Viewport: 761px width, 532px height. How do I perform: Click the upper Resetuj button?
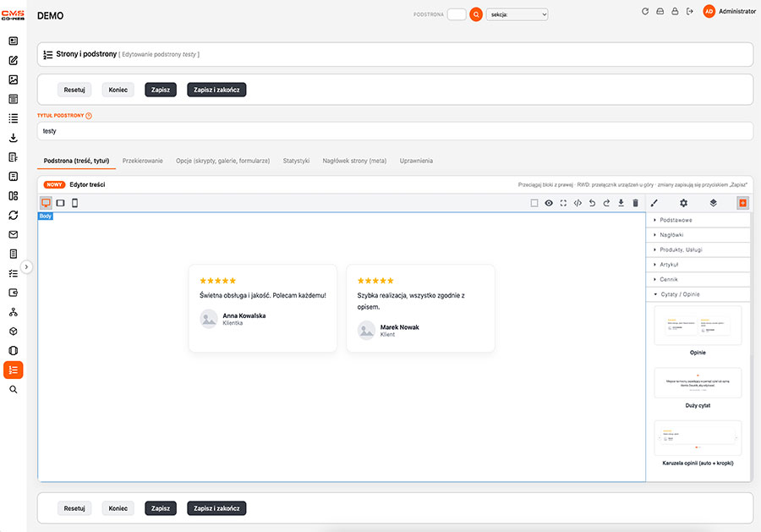coord(74,90)
